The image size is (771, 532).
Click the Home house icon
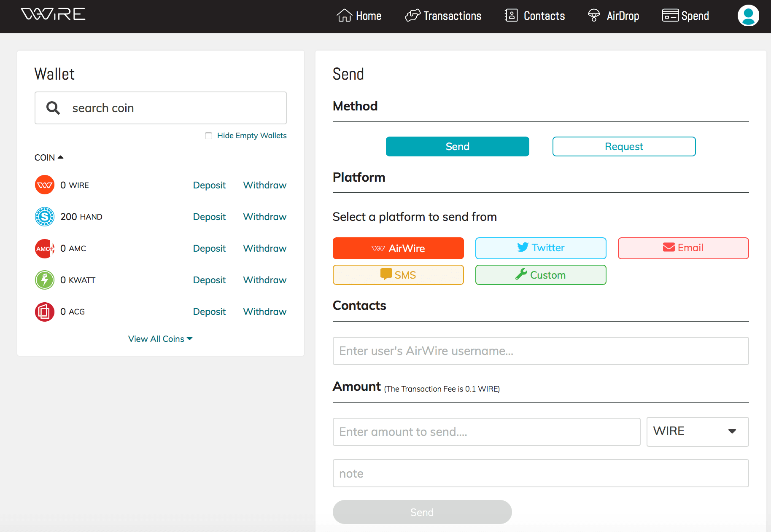[x=344, y=16]
